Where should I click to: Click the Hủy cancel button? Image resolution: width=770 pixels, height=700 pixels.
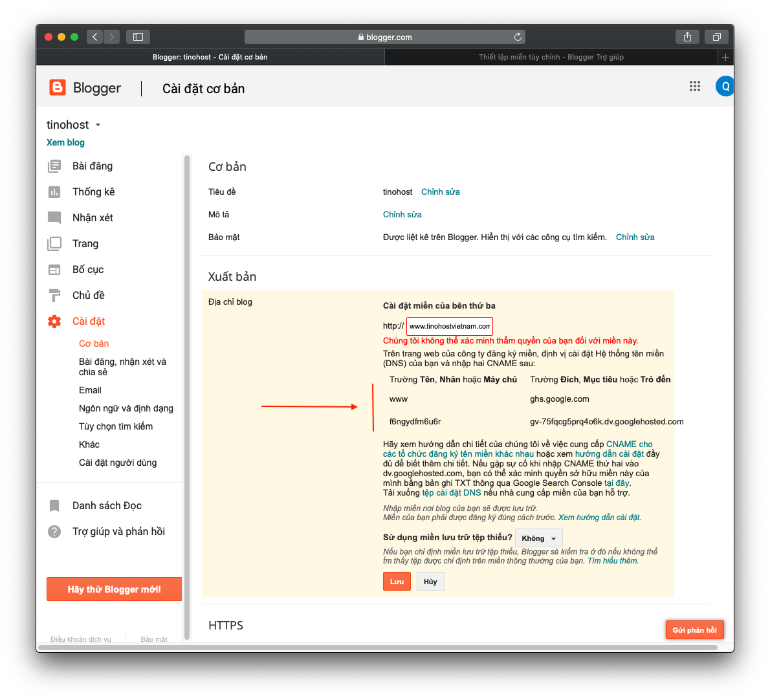(430, 582)
